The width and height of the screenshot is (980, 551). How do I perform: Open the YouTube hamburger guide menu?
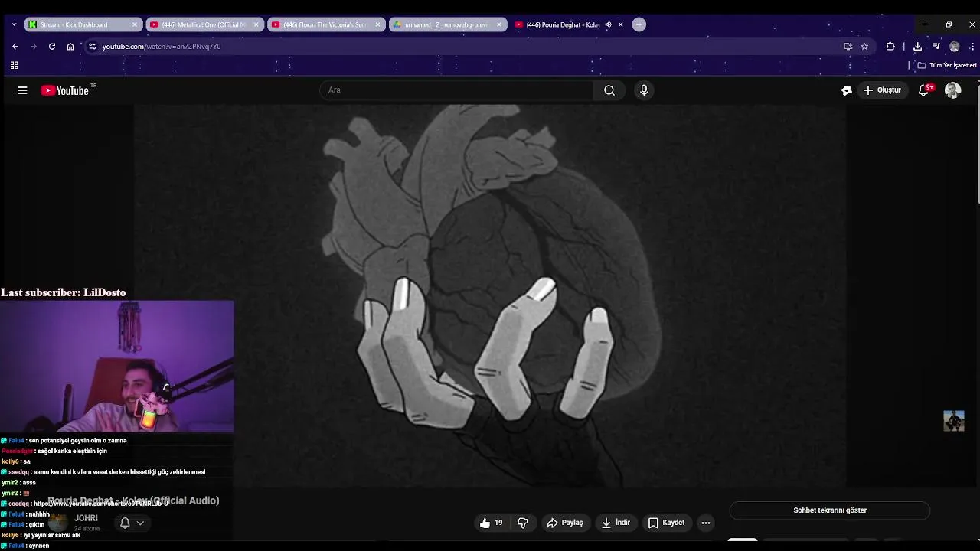point(22,90)
